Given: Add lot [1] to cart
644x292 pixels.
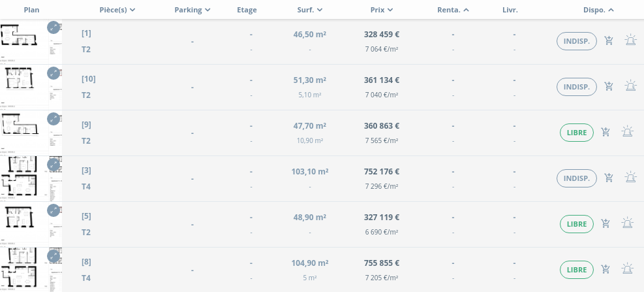Looking at the screenshot, I should pyautogui.click(x=609, y=41).
